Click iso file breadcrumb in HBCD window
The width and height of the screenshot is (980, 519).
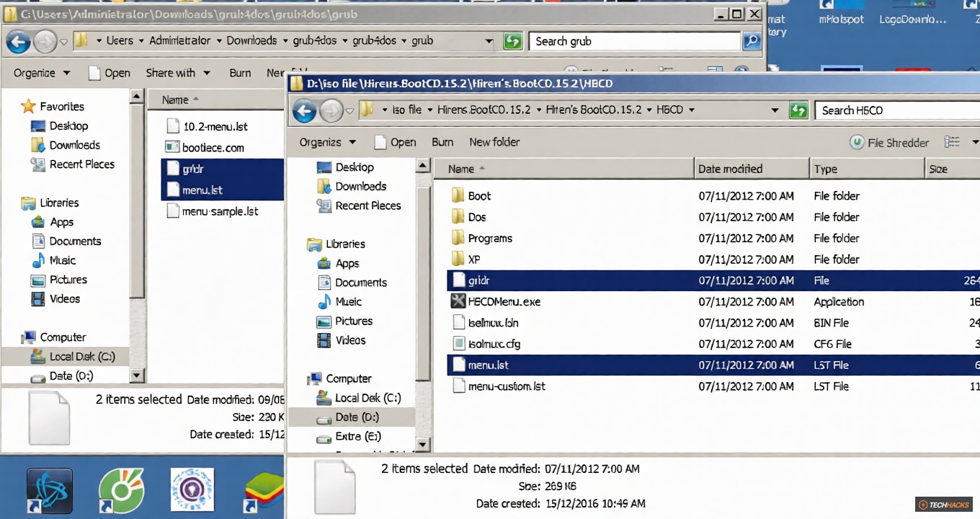pyautogui.click(x=406, y=110)
